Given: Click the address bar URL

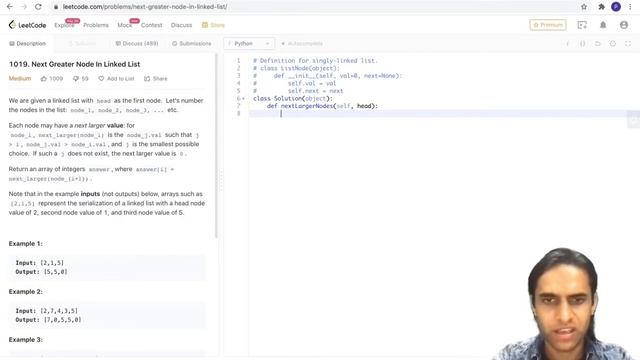Looking at the screenshot, I should pos(144,7).
